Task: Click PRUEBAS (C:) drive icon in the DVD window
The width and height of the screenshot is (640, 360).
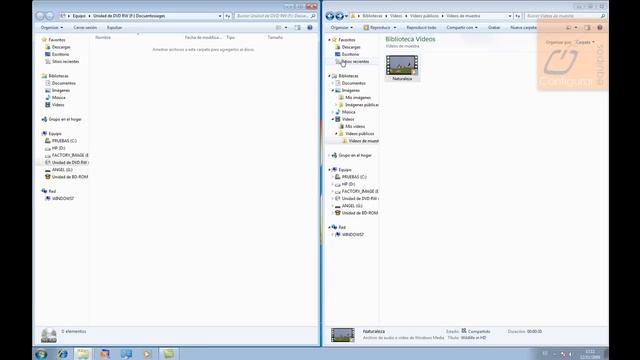Action: [x=48, y=141]
